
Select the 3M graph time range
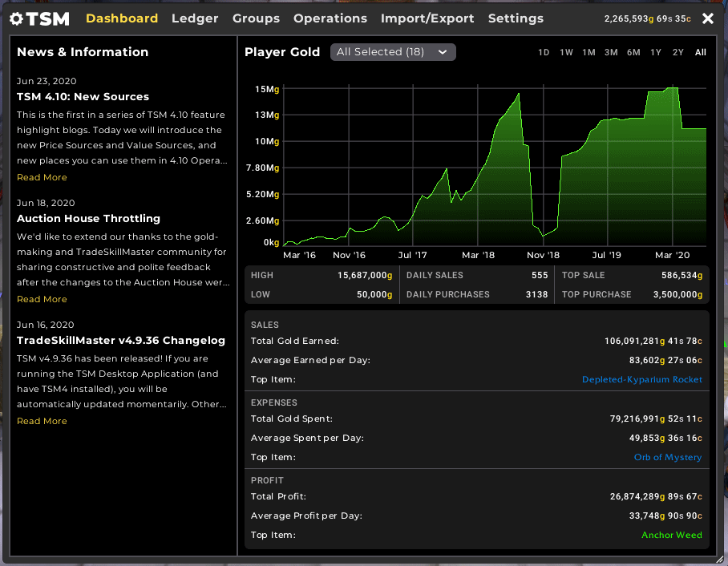610,52
